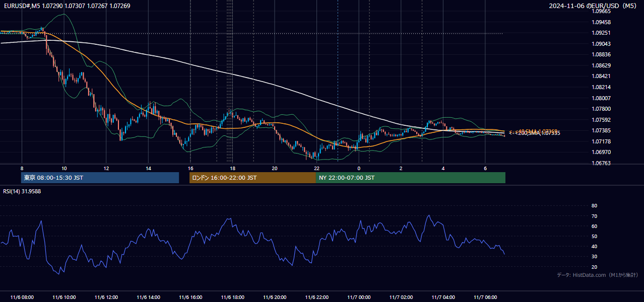Select the 11/6 12:00 bottom time label
The image size is (644, 302).
(106, 297)
